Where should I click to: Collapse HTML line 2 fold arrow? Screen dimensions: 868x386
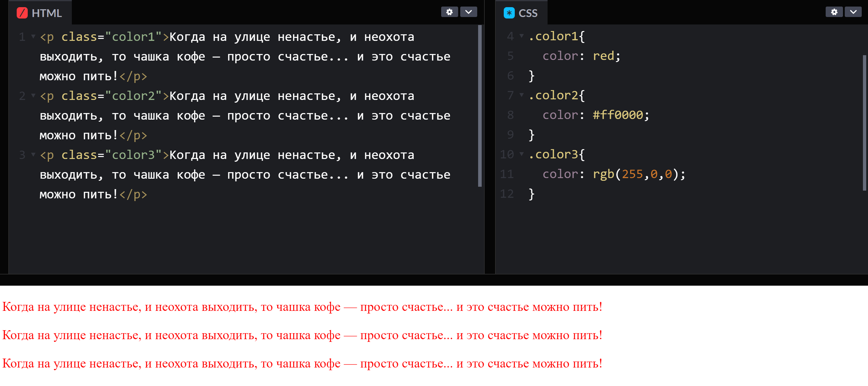click(33, 96)
